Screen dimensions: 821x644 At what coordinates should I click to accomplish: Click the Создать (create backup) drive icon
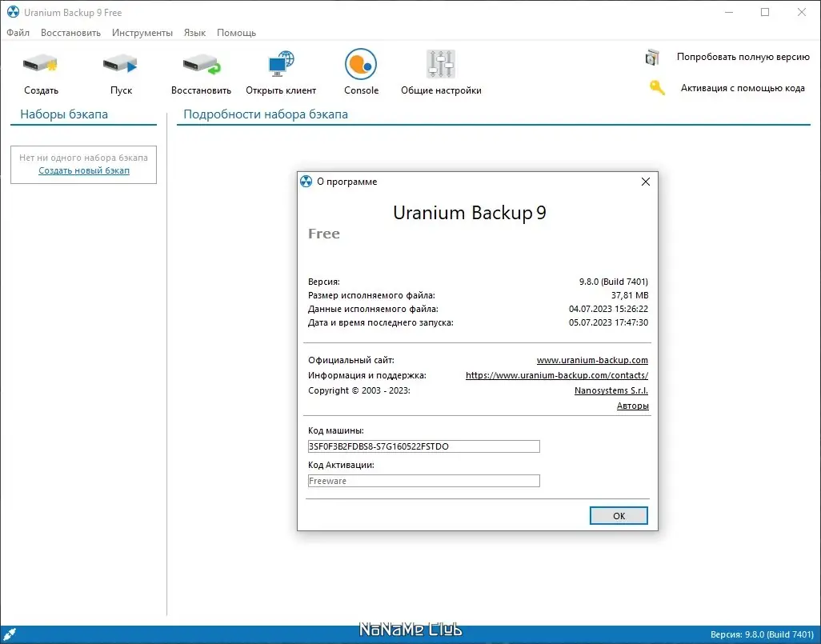point(40,64)
